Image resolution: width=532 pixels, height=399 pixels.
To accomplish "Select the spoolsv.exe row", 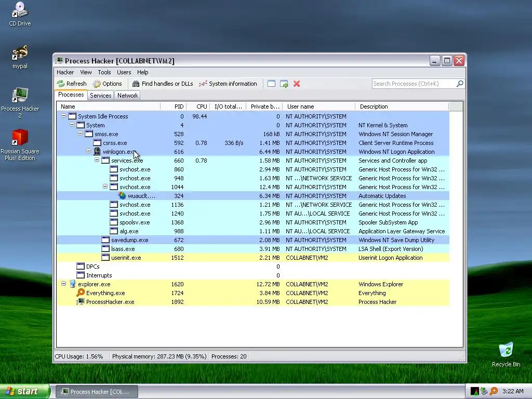I will (253, 222).
